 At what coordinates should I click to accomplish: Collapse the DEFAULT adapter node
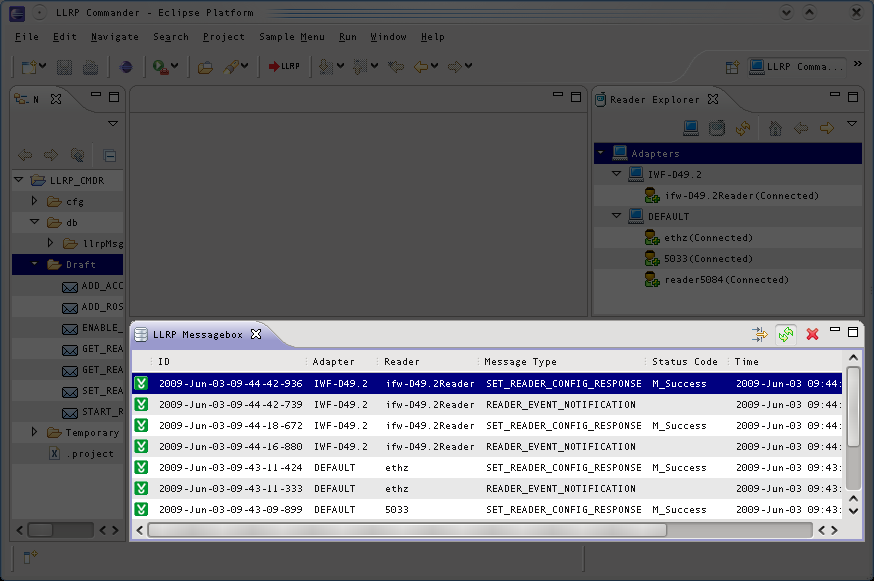pyautogui.click(x=616, y=215)
